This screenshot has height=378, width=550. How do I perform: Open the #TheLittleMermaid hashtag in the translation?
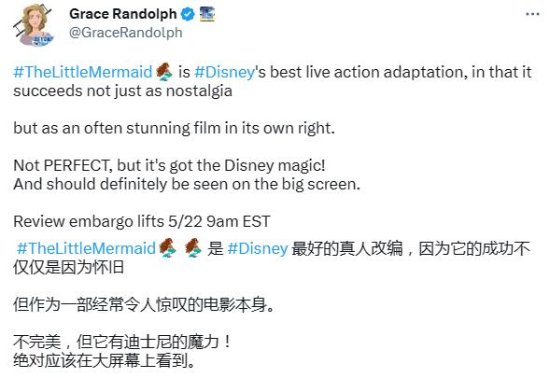[86, 248]
